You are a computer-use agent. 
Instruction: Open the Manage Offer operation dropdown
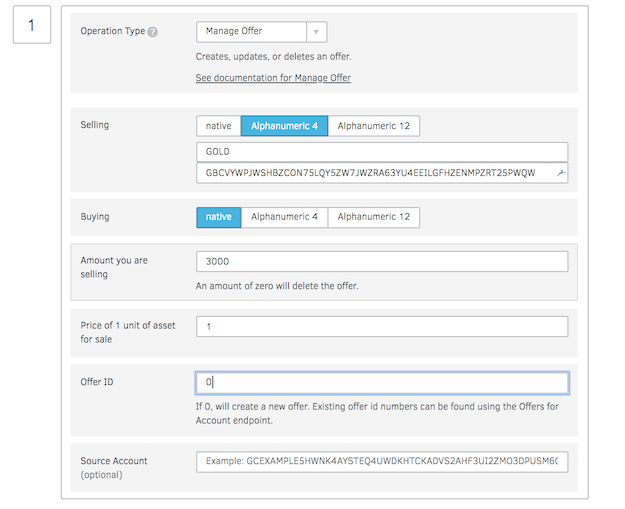click(x=250, y=32)
